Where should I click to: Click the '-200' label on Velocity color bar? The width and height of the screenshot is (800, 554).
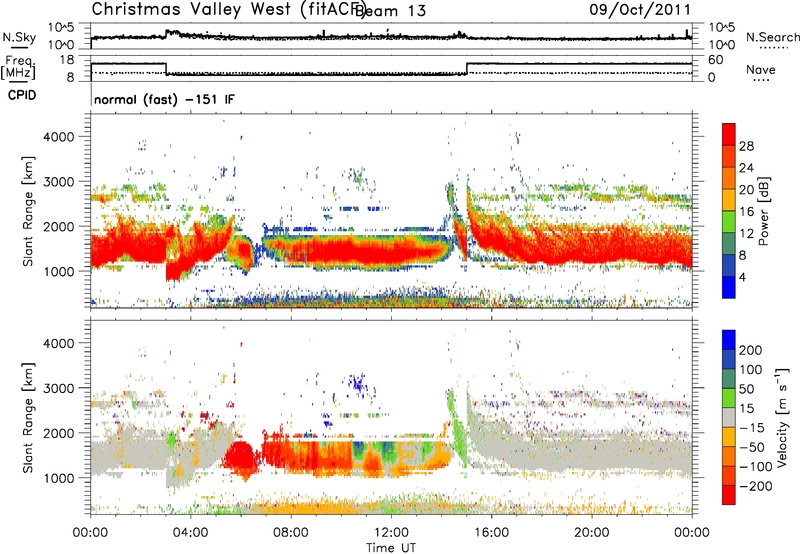(756, 486)
